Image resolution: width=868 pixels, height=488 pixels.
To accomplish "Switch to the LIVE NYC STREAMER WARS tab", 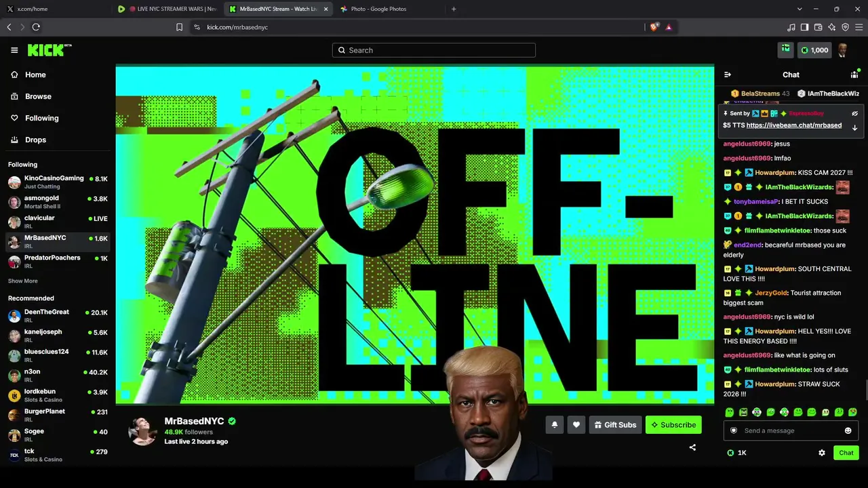I will point(167,9).
